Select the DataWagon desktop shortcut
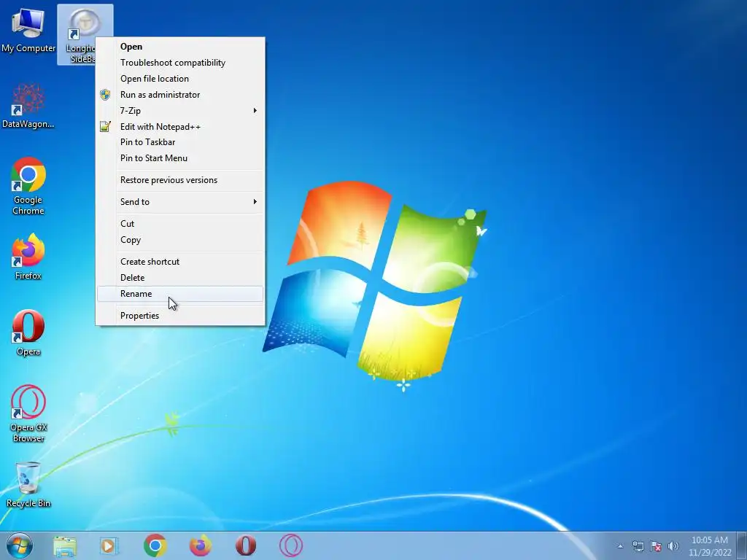Image resolution: width=747 pixels, height=560 pixels. [28, 106]
